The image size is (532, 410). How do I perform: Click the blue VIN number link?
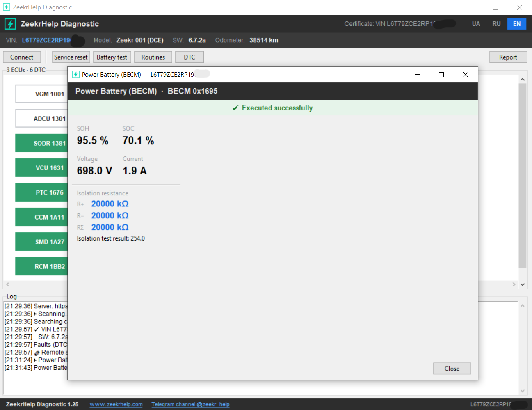pos(46,40)
